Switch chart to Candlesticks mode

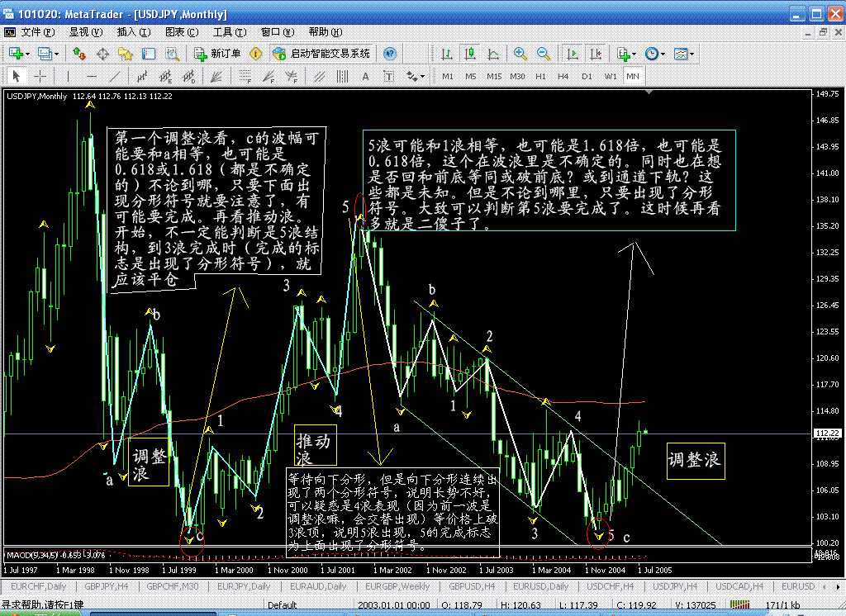469,54
